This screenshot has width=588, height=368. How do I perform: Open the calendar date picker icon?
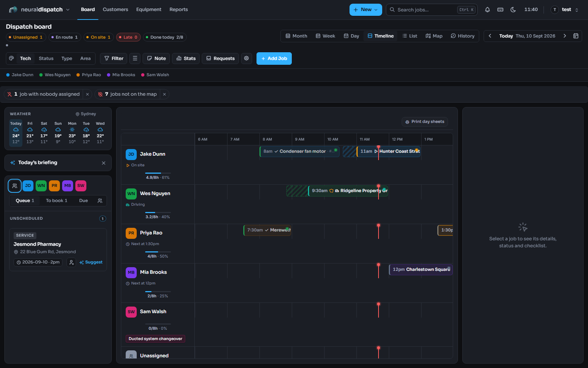point(576,36)
